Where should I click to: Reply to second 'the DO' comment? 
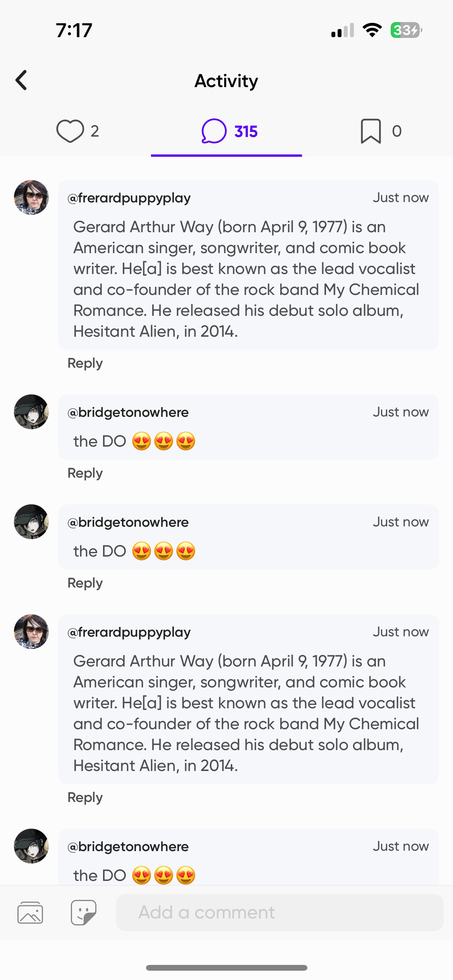point(85,583)
